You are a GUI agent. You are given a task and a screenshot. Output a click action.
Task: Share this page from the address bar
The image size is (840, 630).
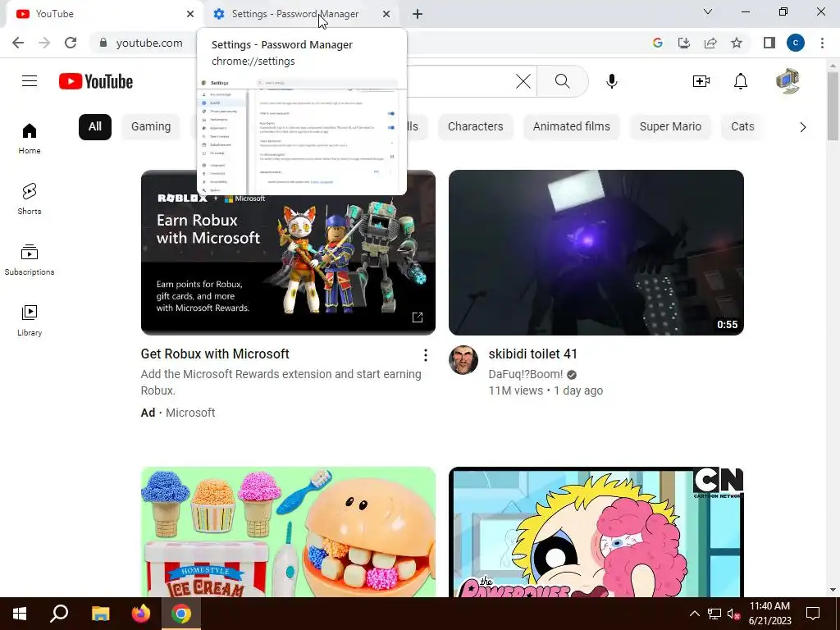(710, 43)
